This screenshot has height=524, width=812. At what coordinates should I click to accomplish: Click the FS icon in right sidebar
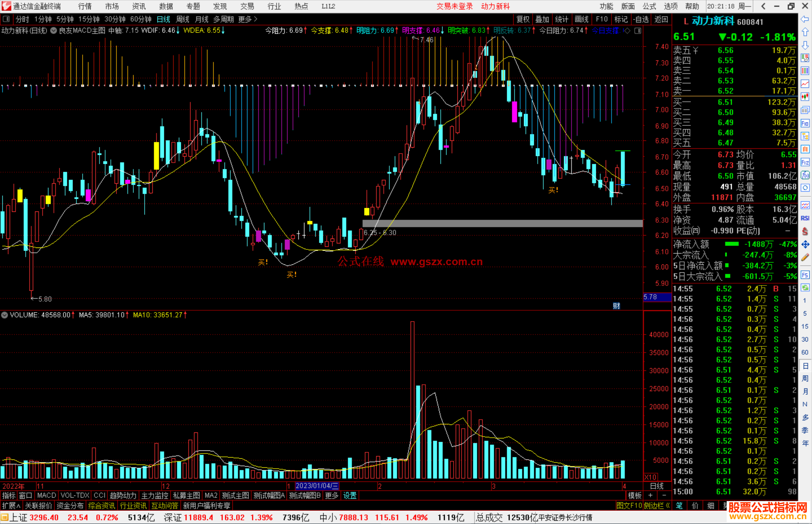pyautogui.click(x=805, y=275)
